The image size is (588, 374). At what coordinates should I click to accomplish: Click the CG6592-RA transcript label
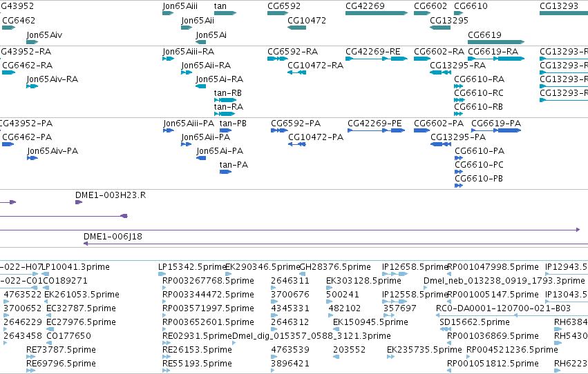(x=292, y=51)
